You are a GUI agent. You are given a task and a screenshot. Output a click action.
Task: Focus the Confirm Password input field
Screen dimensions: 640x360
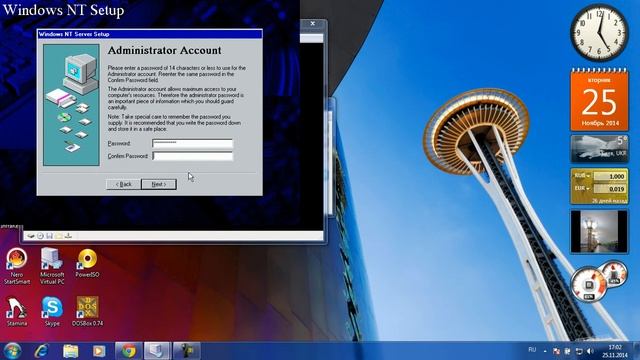click(192, 156)
